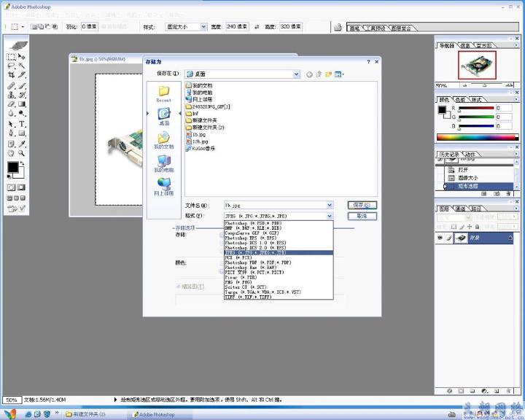This screenshot has width=525, height=420.
Task: Select the Lasso tool
Action: coord(12,66)
